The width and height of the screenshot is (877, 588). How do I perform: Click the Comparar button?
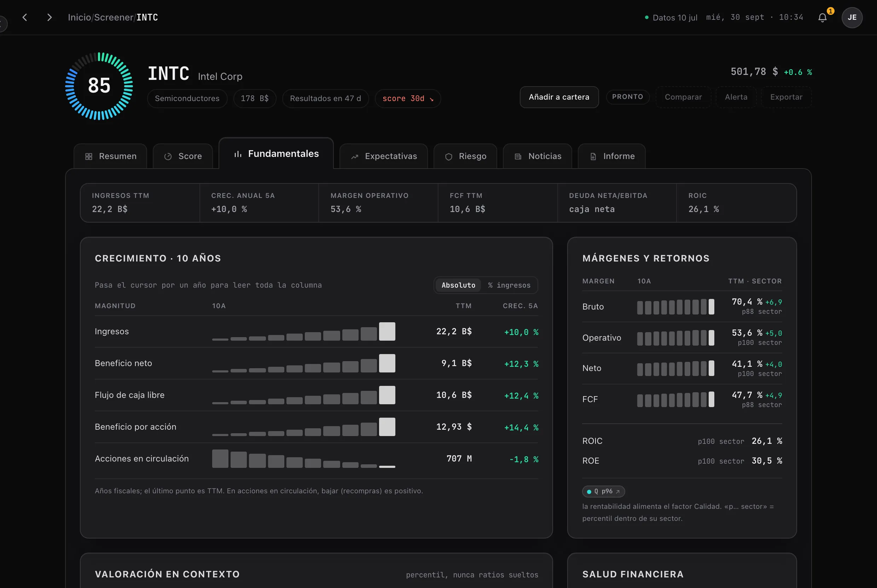pos(683,97)
